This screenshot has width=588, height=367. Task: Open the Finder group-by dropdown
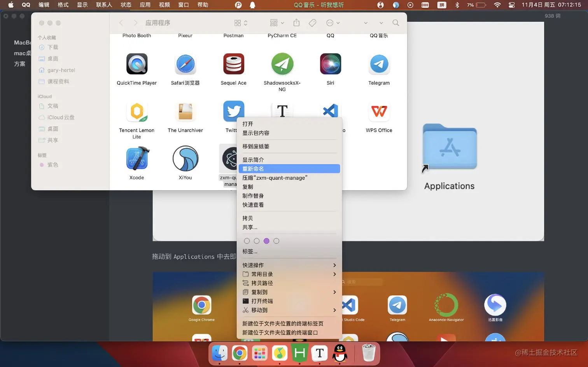277,23
